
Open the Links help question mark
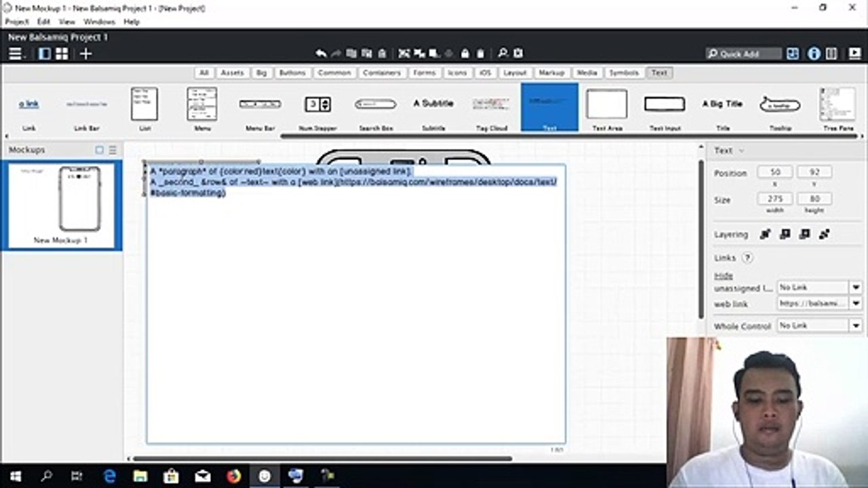[747, 258]
